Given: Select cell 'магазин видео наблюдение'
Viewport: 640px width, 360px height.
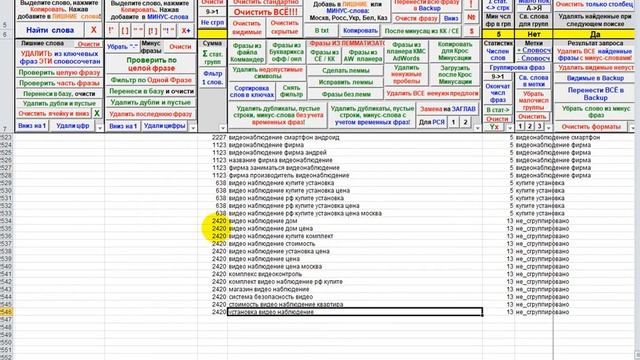Looking at the screenshot, I should [355, 289].
